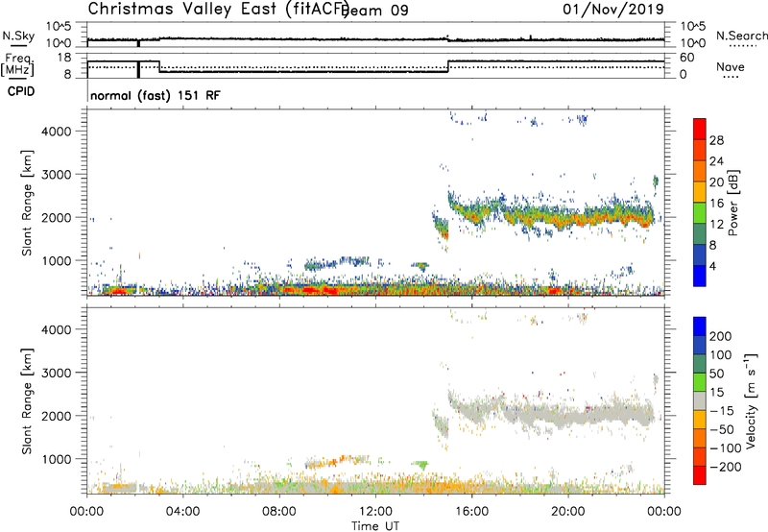This screenshot has width=768, height=532.
Task: Pick the gray -15 to 15 velocity swatch
Action: (x=700, y=401)
